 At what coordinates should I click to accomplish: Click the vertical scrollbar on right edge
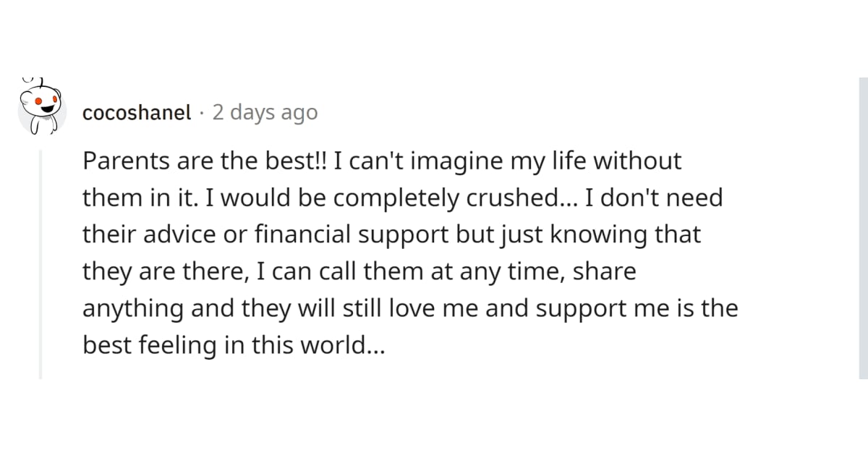pyautogui.click(x=863, y=228)
